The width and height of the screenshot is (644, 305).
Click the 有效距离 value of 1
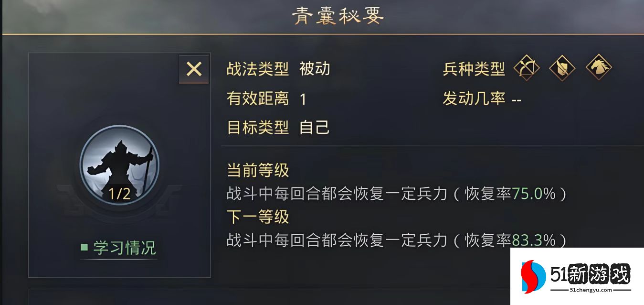click(304, 99)
